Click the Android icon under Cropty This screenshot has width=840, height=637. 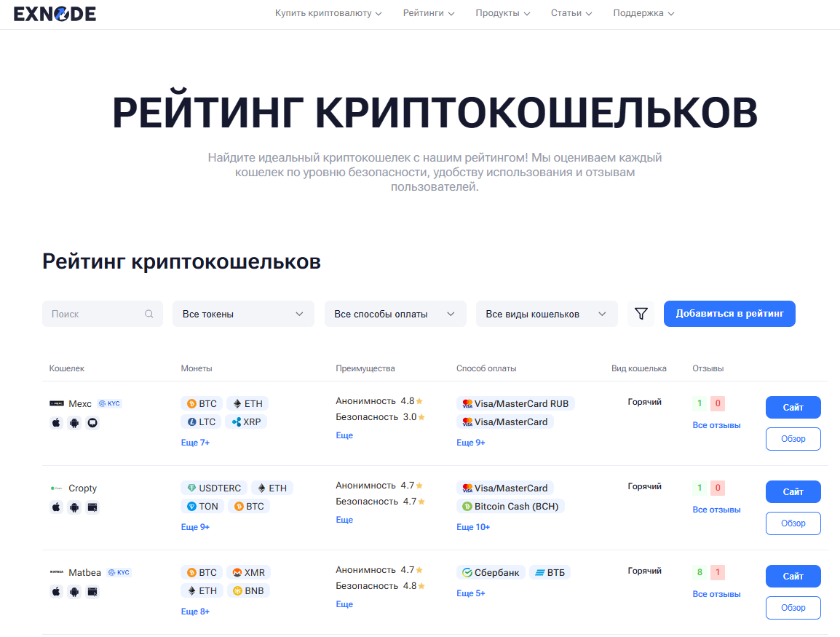pos(74,507)
